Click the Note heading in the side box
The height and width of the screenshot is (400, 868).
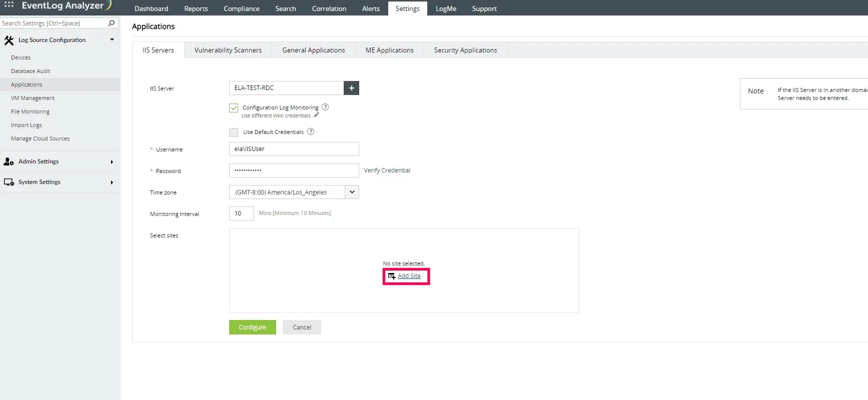756,91
